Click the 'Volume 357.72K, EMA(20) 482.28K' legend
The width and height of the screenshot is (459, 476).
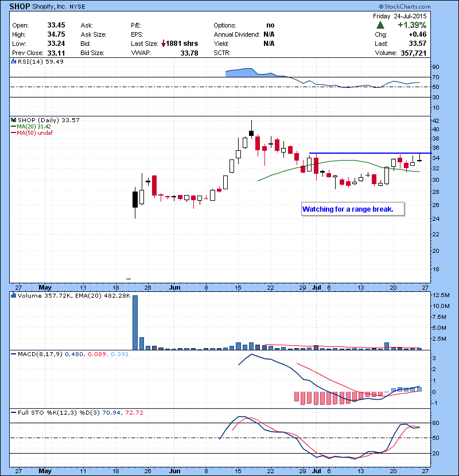click(x=74, y=295)
